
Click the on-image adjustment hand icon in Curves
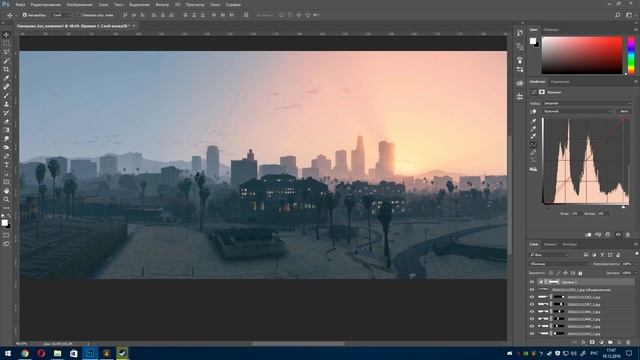[533, 111]
